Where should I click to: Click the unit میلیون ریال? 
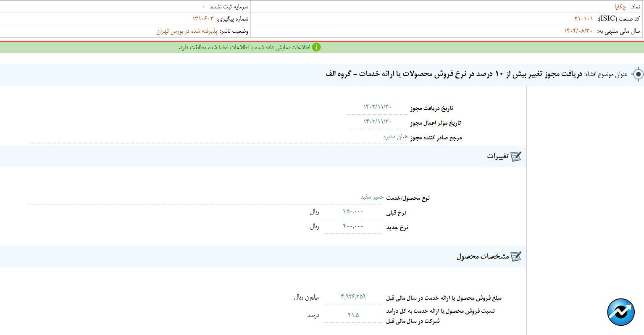(x=307, y=297)
